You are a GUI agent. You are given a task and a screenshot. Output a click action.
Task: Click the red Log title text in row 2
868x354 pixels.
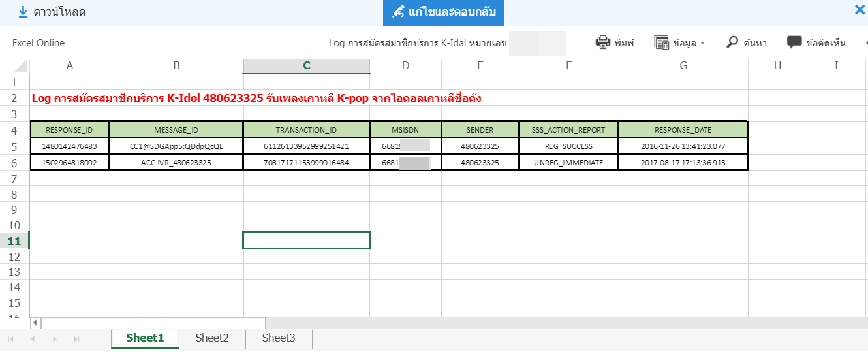tap(256, 99)
